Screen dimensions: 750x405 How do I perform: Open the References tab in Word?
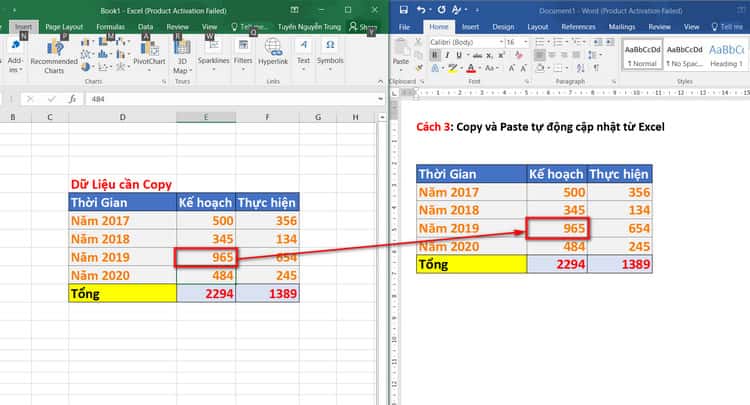coord(578,27)
